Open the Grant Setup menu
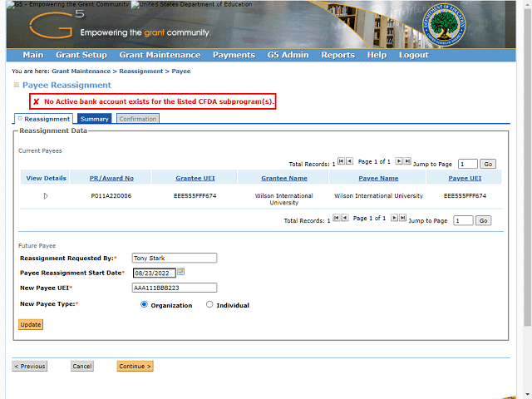The height and width of the screenshot is (399, 532). [x=81, y=55]
